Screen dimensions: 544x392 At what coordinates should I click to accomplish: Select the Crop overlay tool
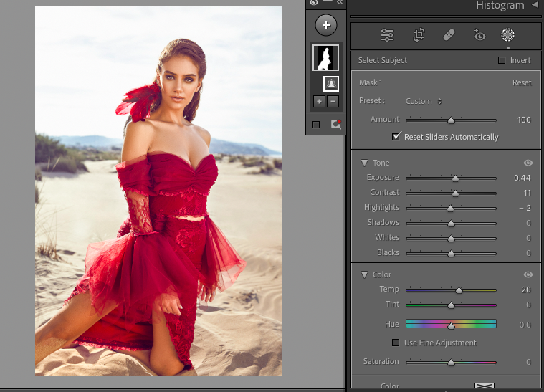coord(419,35)
